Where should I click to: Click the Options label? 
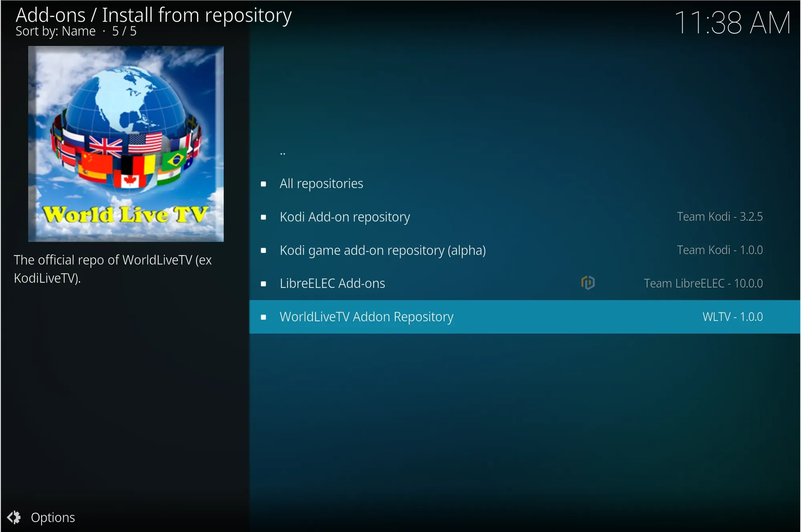pos(53,518)
